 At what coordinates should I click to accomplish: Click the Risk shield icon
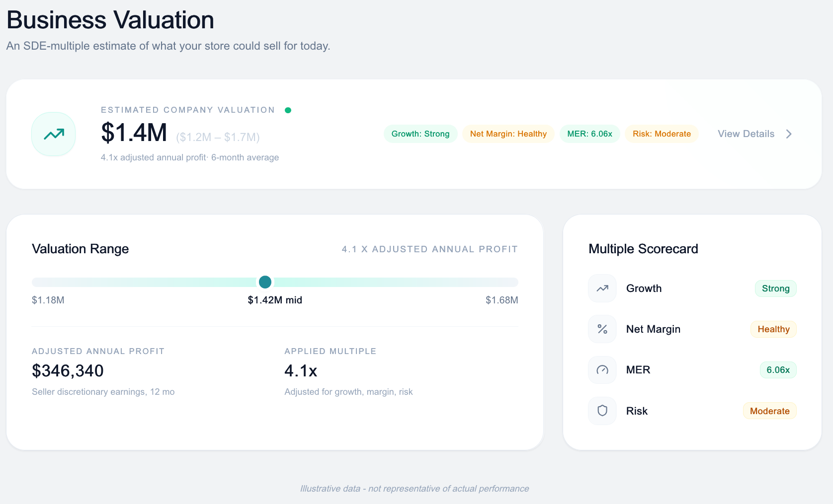pyautogui.click(x=602, y=411)
